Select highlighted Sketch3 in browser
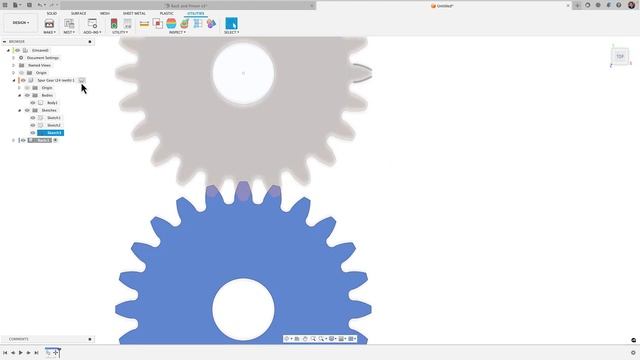 pyautogui.click(x=51, y=133)
